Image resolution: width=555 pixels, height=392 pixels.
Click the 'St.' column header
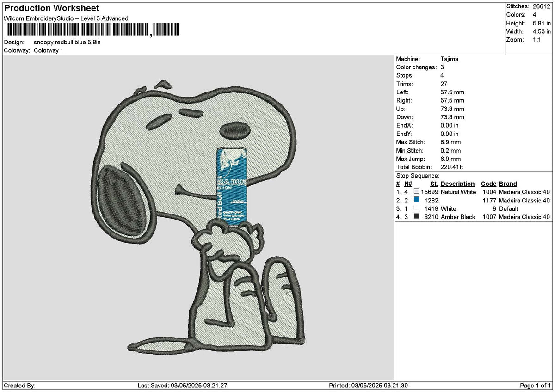[x=434, y=184]
